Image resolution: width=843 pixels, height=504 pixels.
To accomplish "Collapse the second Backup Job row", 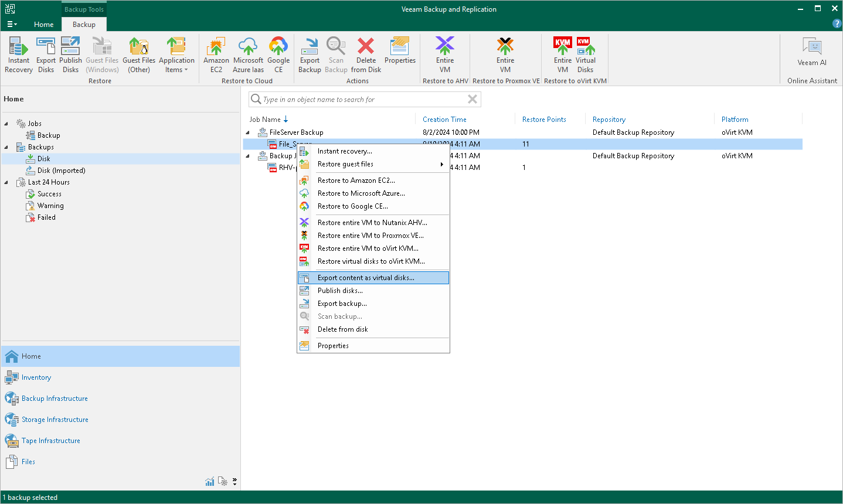I will pyautogui.click(x=249, y=156).
